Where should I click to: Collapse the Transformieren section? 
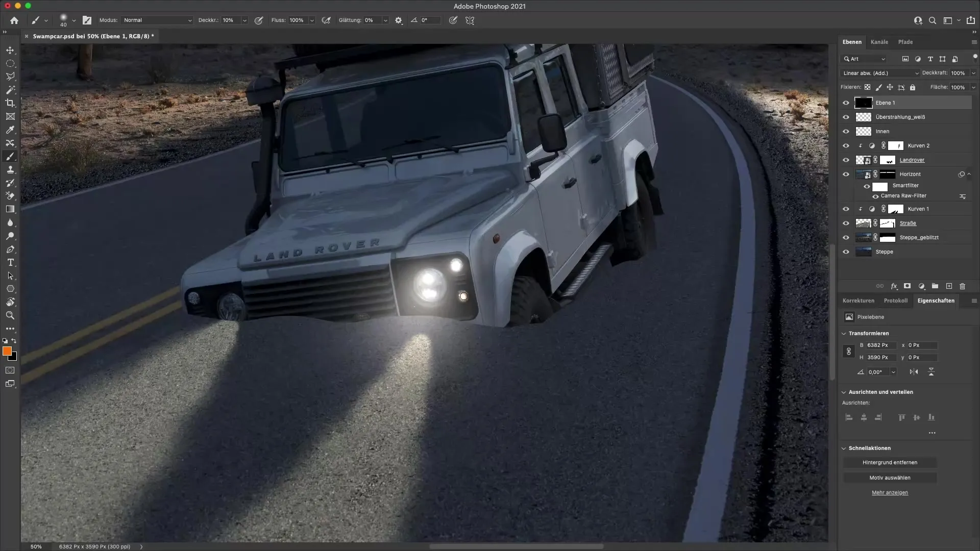(843, 333)
